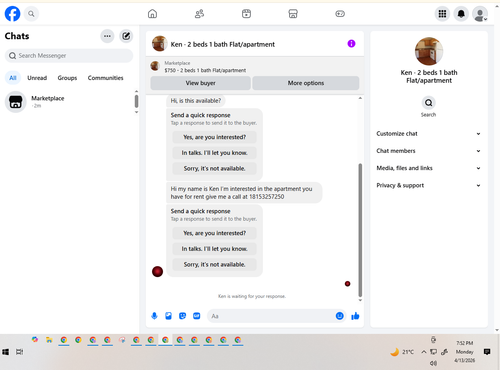Open the Marketplace storefront icon in top navigation
This screenshot has width=500, height=370.
point(293,14)
